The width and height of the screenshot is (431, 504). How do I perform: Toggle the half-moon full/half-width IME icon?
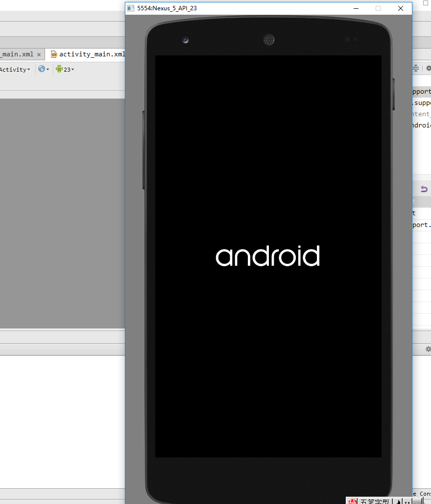click(399, 502)
